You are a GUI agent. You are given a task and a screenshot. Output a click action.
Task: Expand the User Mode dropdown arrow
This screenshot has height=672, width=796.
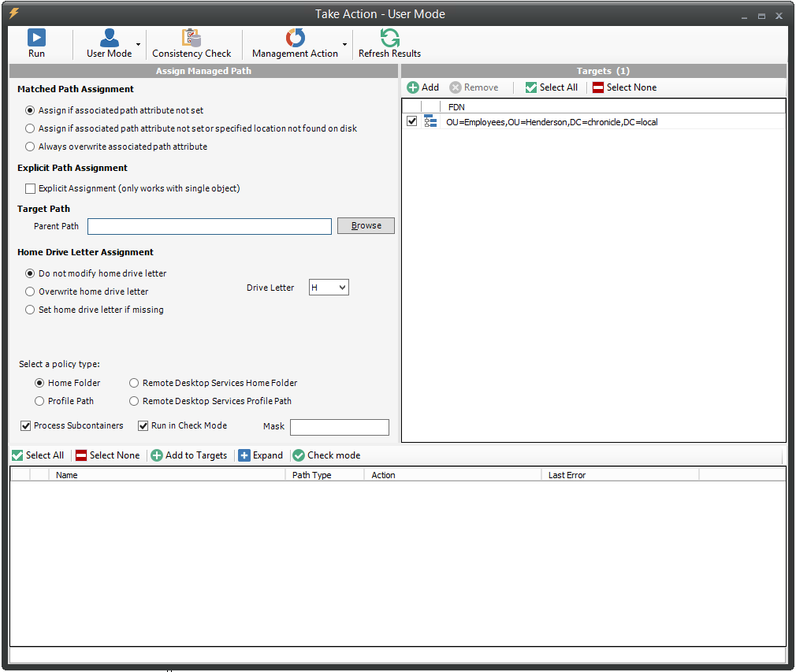139,44
